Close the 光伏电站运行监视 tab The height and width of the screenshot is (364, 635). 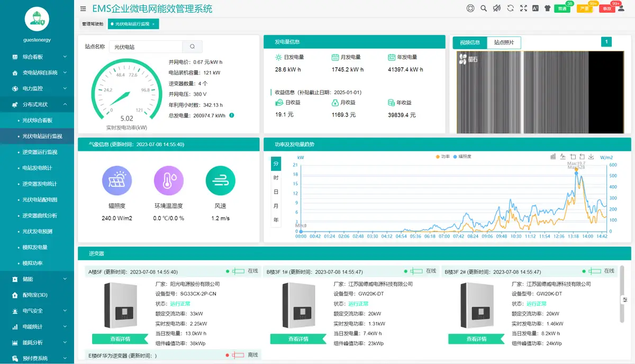pyautogui.click(x=154, y=24)
